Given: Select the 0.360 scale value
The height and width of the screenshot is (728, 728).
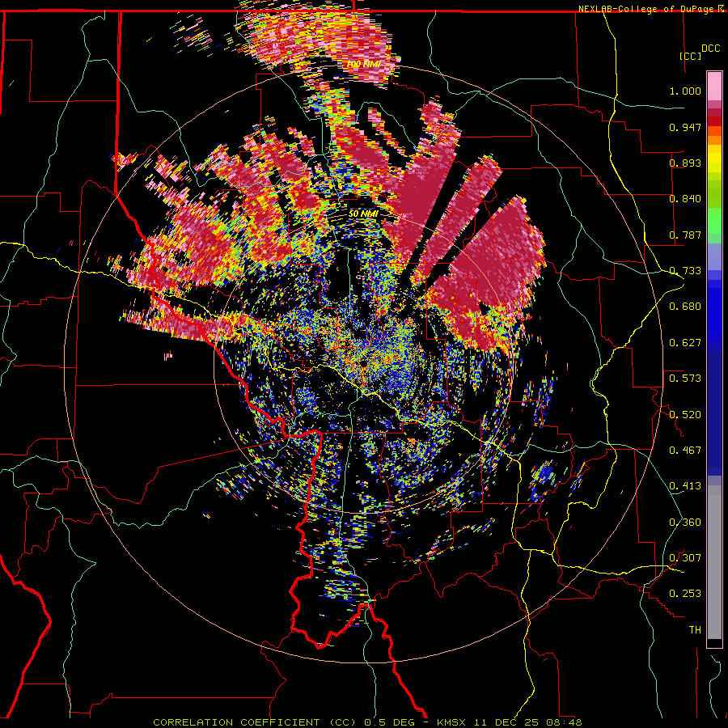Looking at the screenshot, I should click(x=685, y=523).
